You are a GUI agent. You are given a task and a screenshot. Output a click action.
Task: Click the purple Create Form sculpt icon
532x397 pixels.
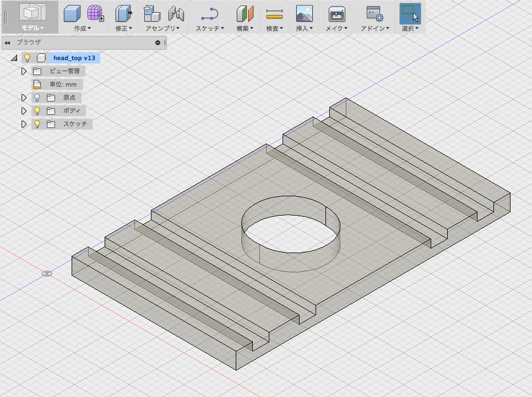pyautogui.click(x=95, y=14)
